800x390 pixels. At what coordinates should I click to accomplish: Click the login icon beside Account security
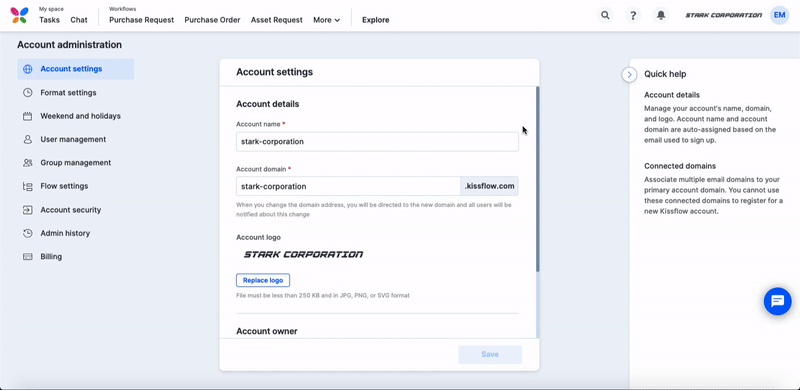coord(28,210)
